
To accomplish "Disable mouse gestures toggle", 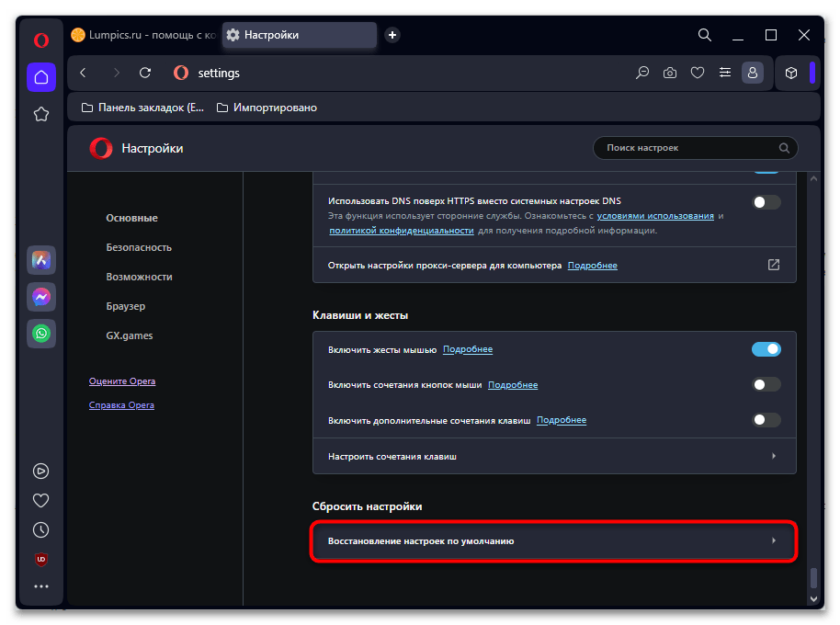I will (x=766, y=349).
